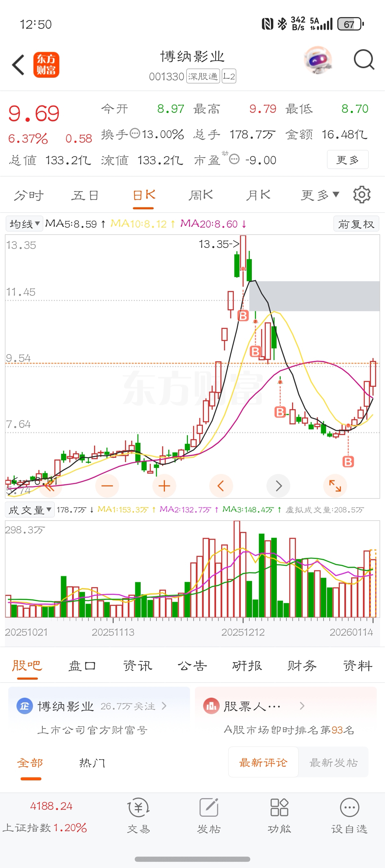Tap the MA10:8.12 indicator label
This screenshot has width=385, height=868.
click(143, 224)
